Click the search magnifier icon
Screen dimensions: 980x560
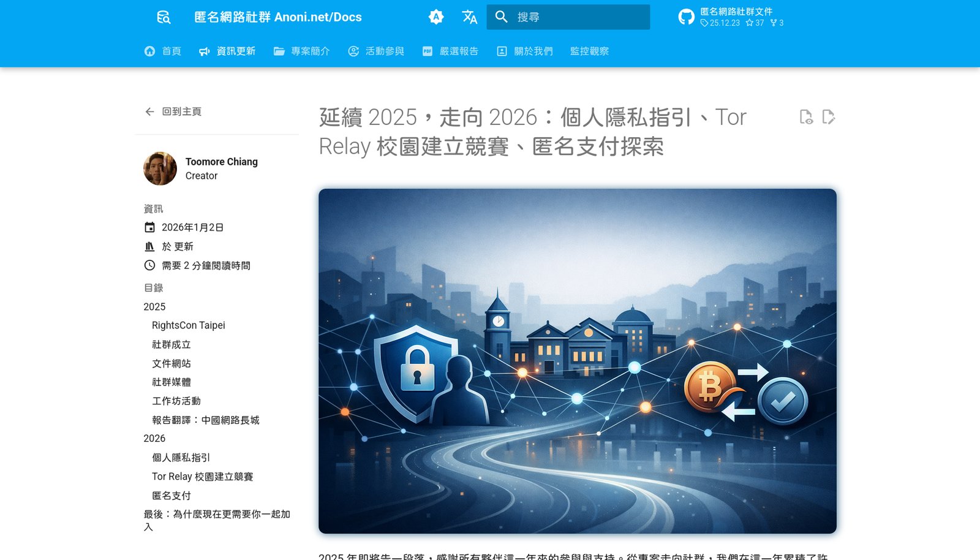pos(502,17)
